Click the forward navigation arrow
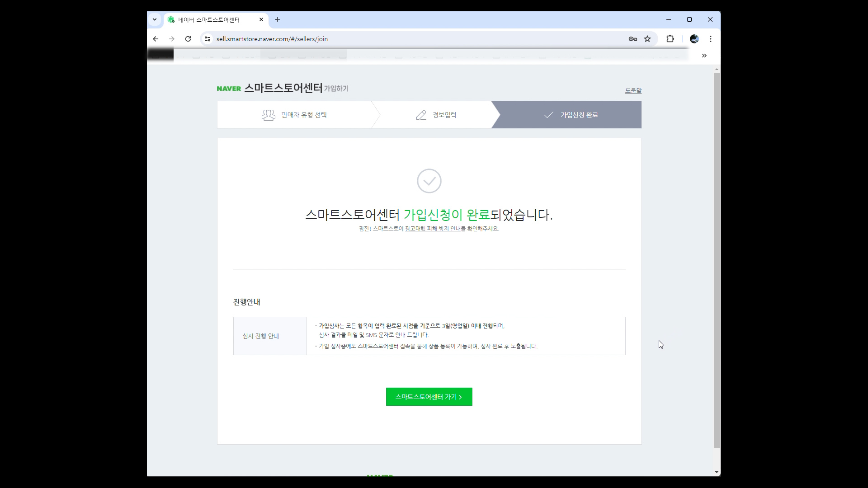The width and height of the screenshot is (868, 488). (172, 39)
